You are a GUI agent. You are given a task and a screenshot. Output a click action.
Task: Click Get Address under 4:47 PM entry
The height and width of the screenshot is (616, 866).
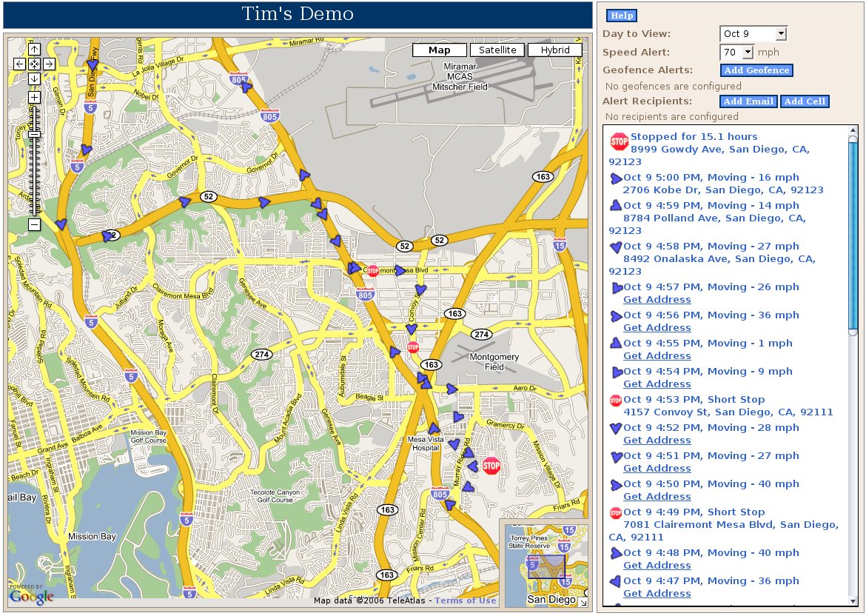coord(657,593)
